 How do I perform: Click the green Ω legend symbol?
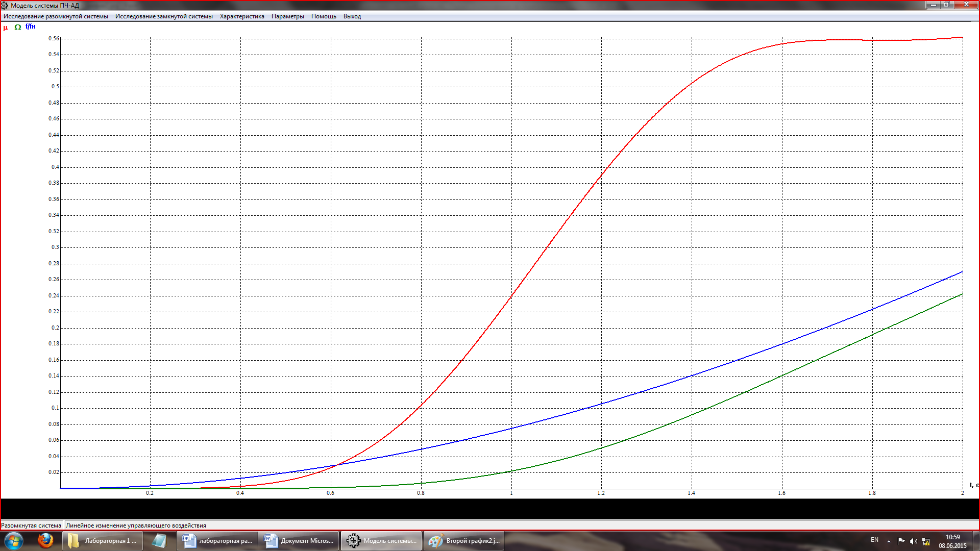(x=18, y=27)
